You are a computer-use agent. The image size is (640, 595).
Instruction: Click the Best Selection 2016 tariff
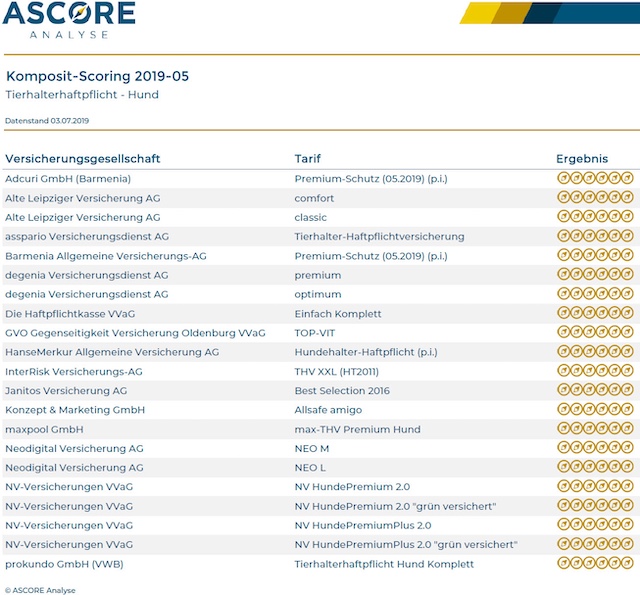(342, 391)
